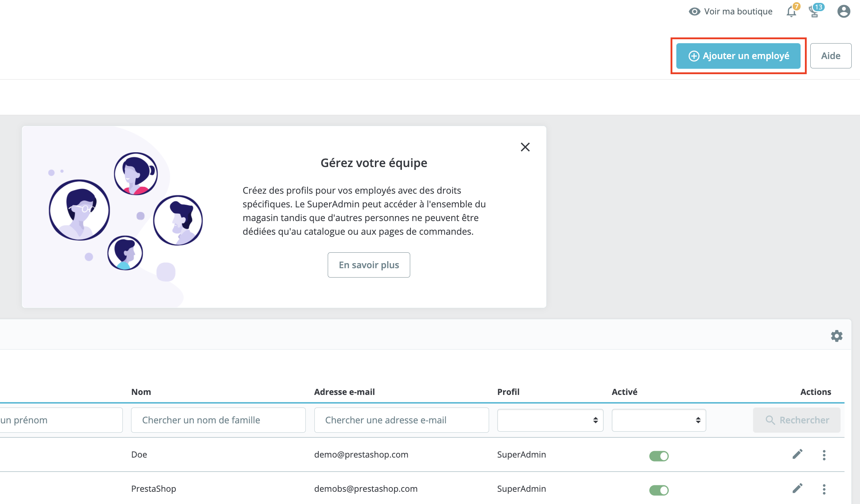Screen dimensions: 860x504
Task: Open more actions menu for Doe
Action: point(824,455)
